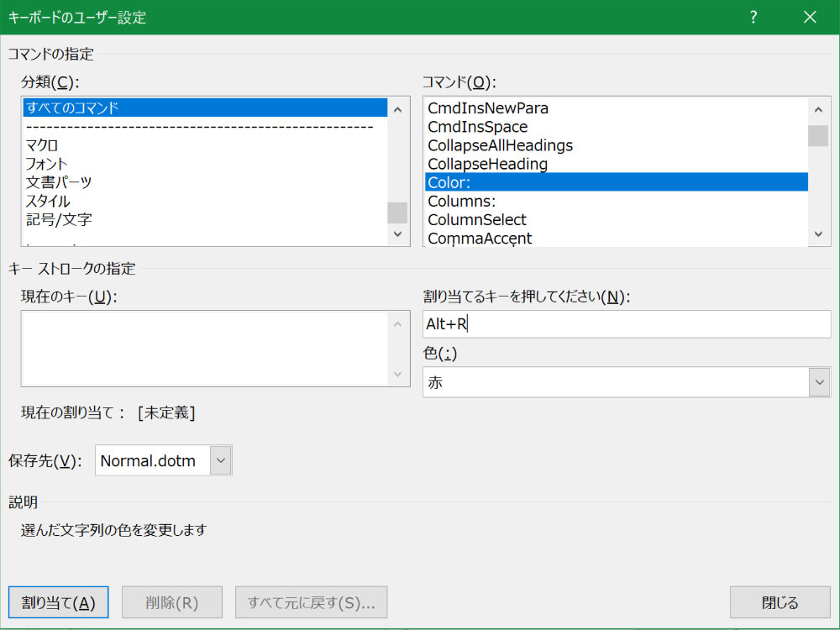Select CommaAccent command
Viewport: 840px width, 630px height.
click(x=617, y=238)
